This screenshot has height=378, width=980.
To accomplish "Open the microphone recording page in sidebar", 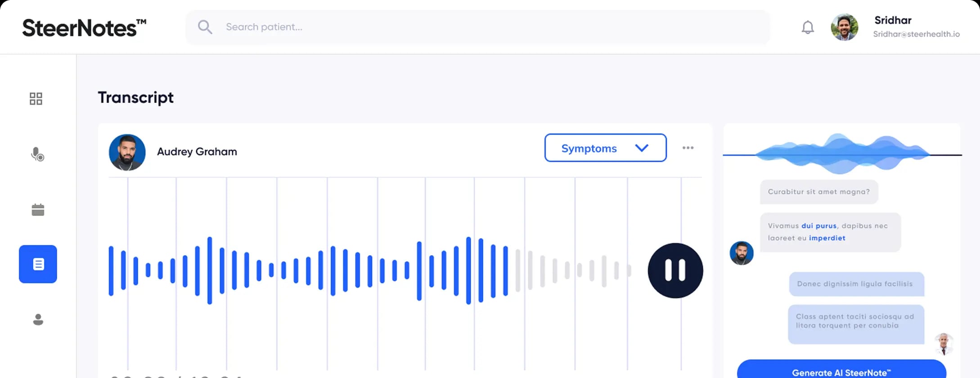I will (x=37, y=154).
